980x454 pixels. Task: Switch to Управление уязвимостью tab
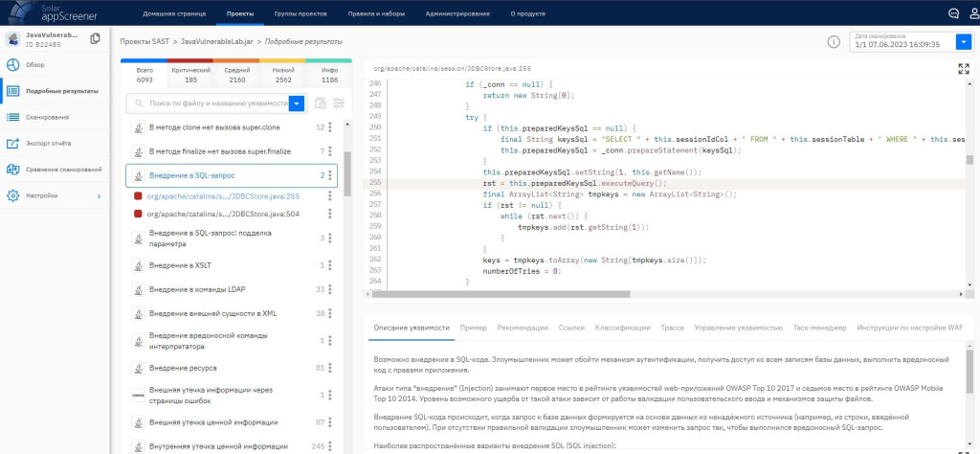coord(738,328)
